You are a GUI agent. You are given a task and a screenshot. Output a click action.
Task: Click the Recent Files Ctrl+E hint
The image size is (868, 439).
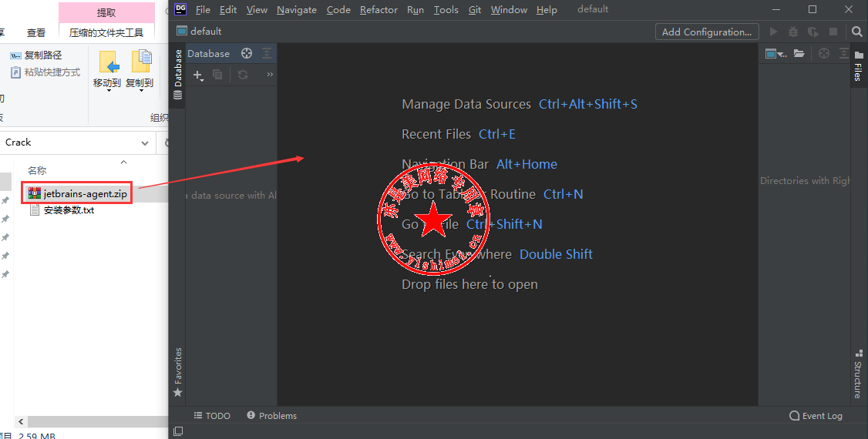tap(459, 134)
